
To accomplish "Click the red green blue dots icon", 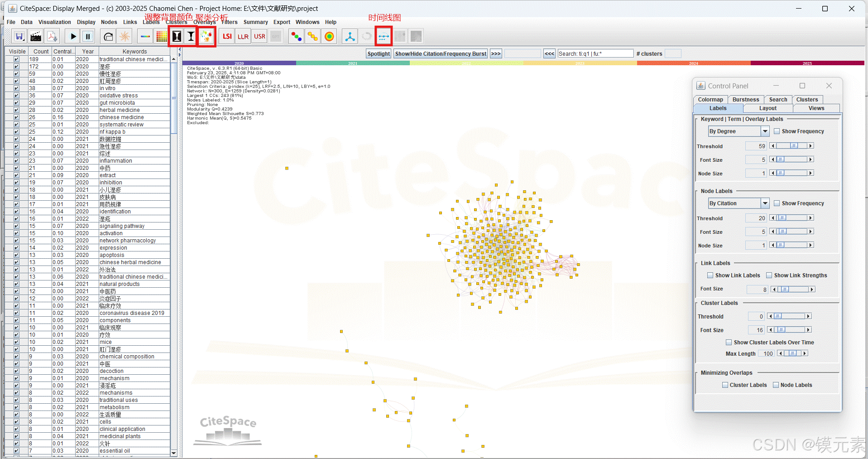I will [297, 37].
